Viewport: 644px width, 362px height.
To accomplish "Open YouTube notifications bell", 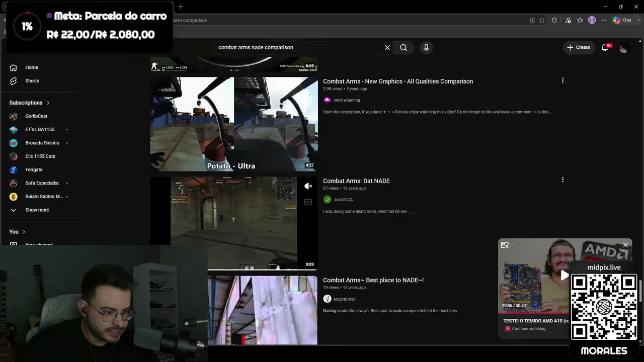I will (605, 47).
